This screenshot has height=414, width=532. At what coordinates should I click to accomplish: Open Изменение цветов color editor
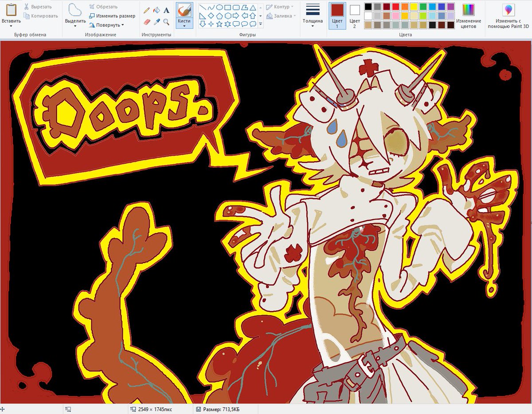468,16
